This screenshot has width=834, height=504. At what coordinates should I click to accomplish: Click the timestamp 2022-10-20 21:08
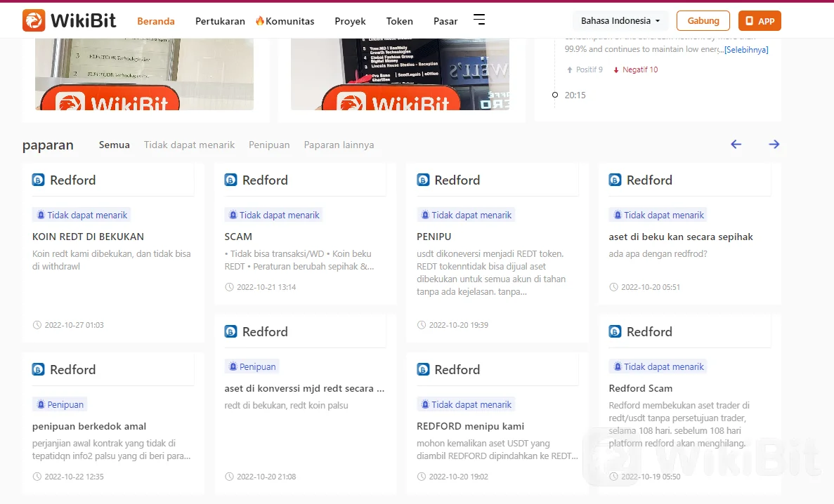[x=266, y=477]
